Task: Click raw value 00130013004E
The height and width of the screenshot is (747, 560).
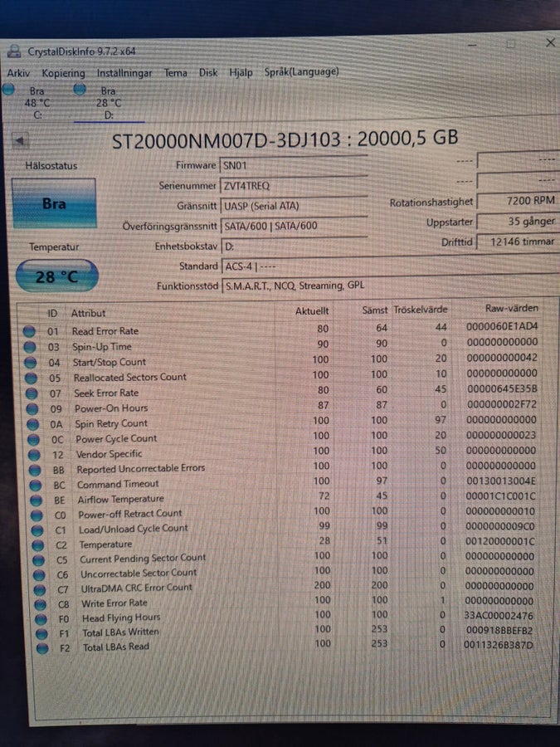Action: tap(500, 481)
